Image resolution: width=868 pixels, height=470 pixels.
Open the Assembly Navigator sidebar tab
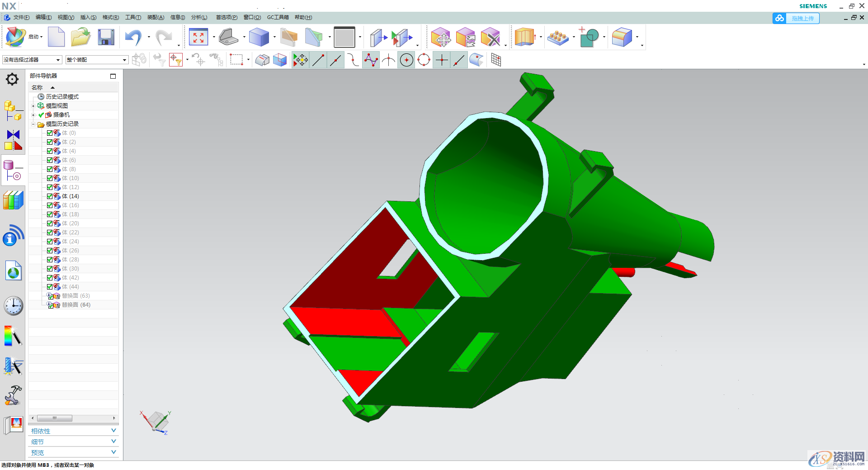13,110
